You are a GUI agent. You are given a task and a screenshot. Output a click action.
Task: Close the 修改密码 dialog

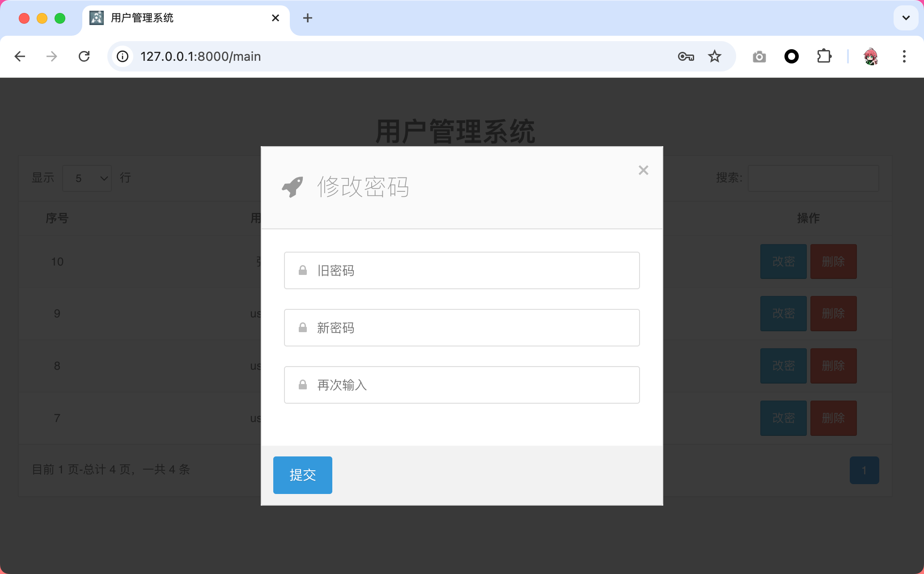(643, 170)
